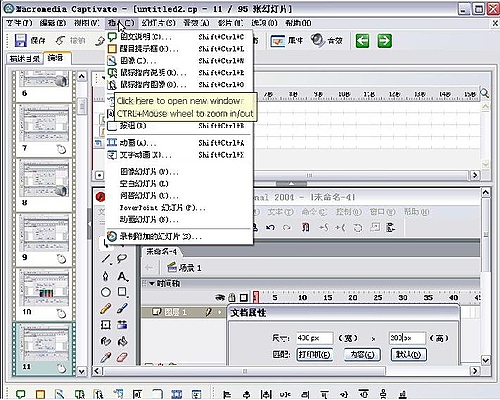The image size is (500, 400).
Task: Click the Flash undo arrow icon
Action: pyautogui.click(x=270, y=228)
